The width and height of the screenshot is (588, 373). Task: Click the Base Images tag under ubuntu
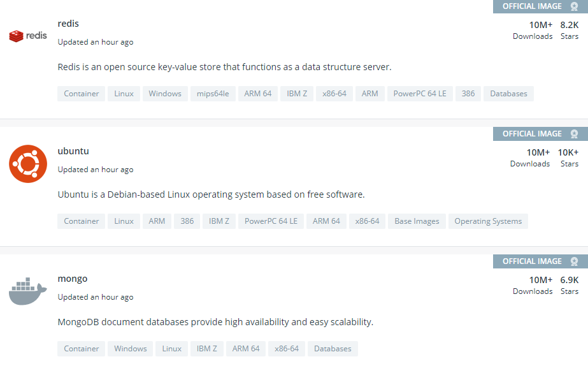tap(417, 221)
